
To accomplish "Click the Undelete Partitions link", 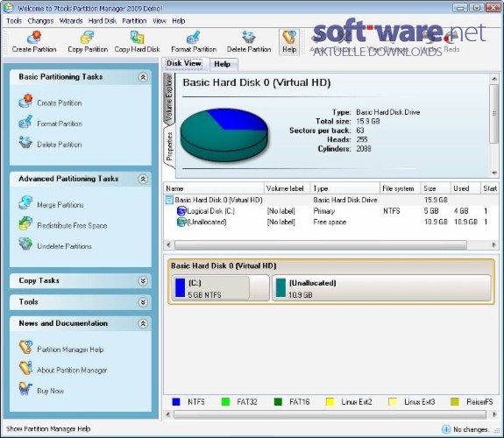I will point(64,246).
